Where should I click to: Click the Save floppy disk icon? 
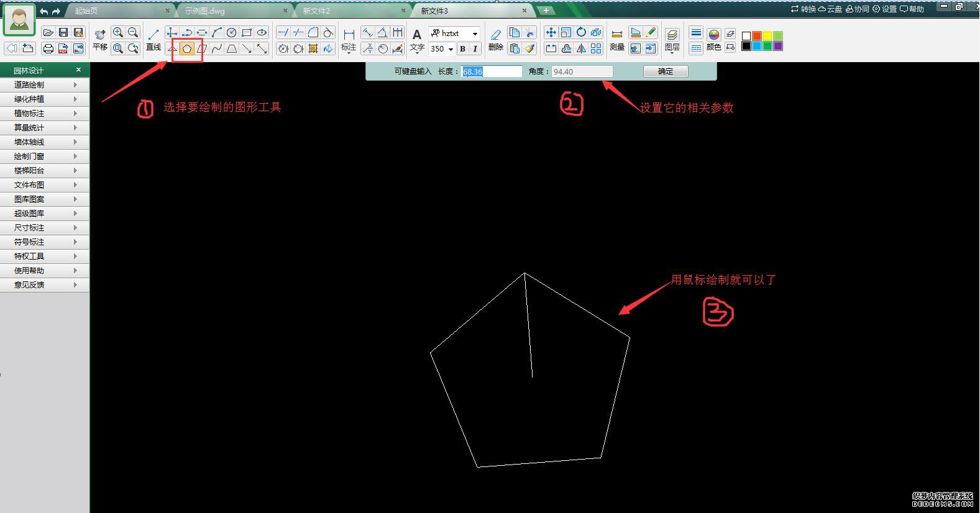[63, 33]
